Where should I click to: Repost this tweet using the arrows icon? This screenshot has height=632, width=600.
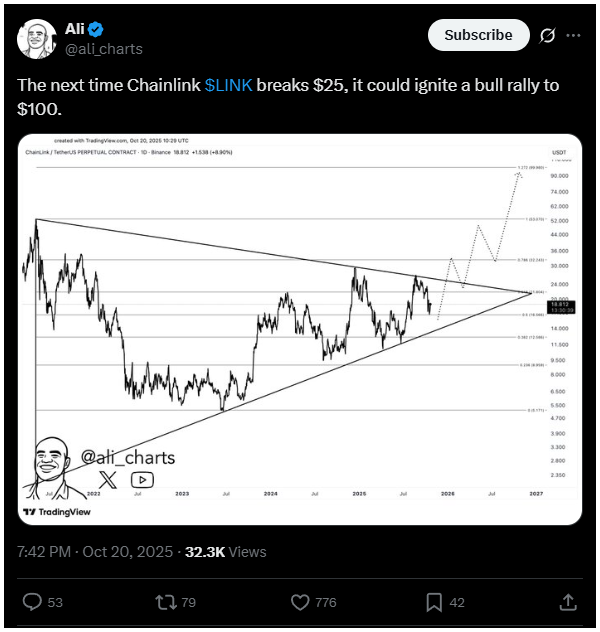click(x=166, y=602)
